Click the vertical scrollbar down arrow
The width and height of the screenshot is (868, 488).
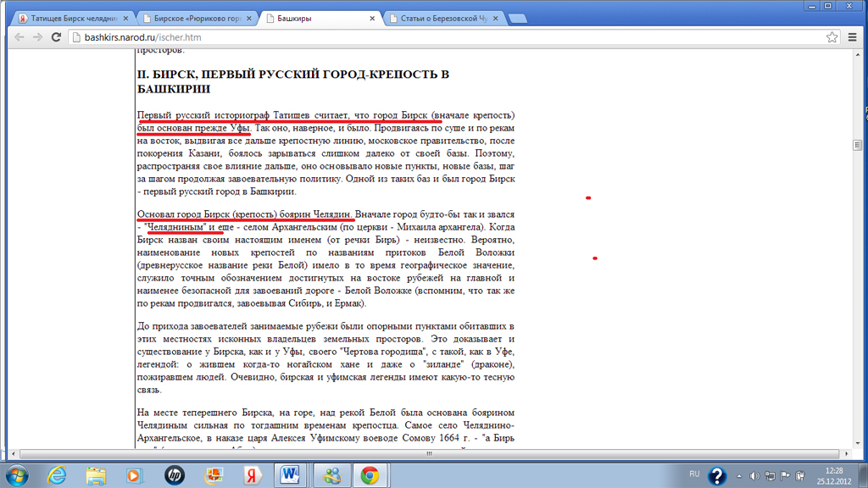(858, 443)
